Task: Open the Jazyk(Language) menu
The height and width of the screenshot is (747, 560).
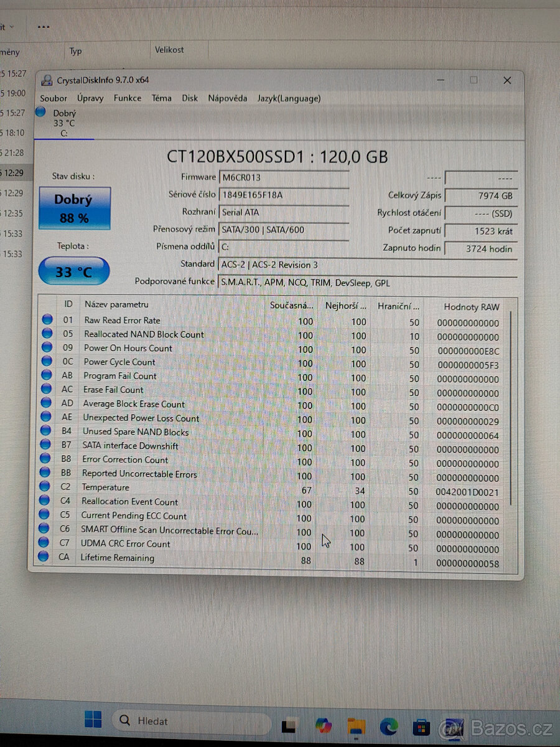Action: pyautogui.click(x=290, y=98)
